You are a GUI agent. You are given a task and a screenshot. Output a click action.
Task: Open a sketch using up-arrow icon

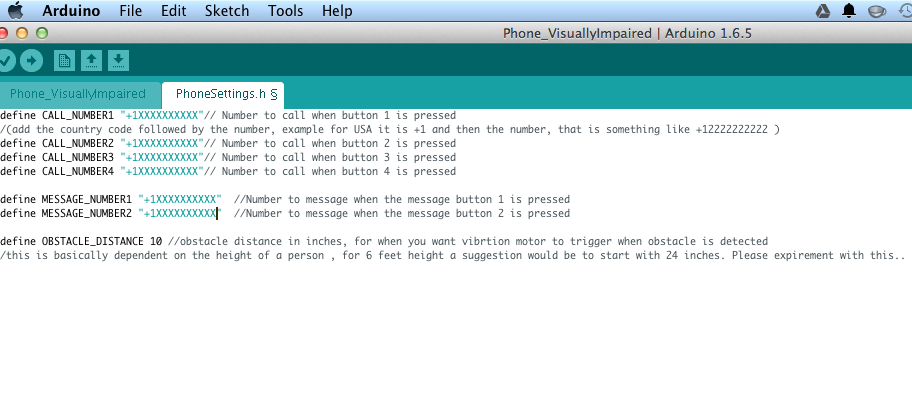[91, 61]
